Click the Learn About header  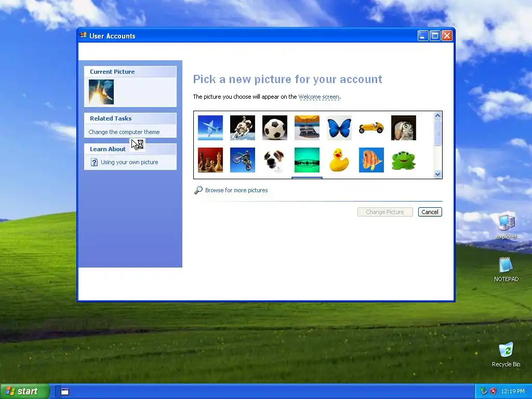[x=130, y=149]
